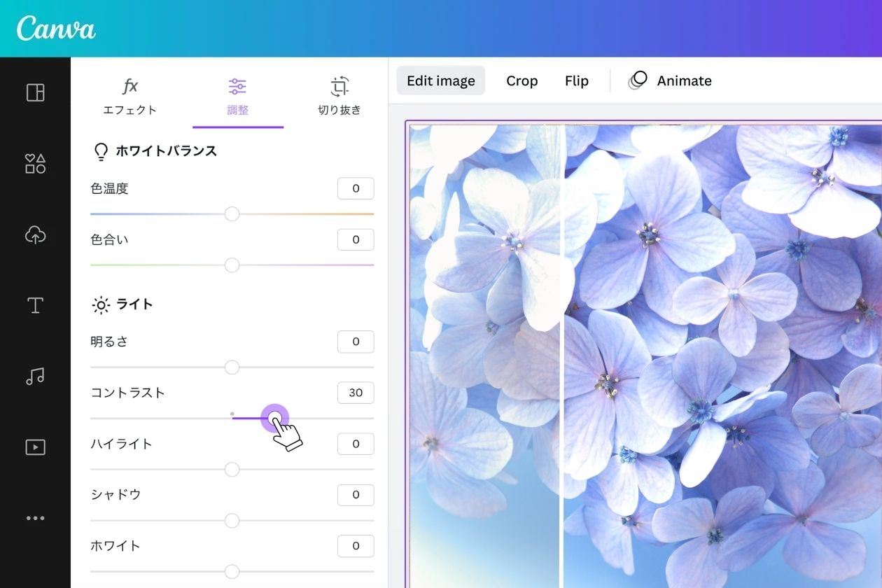Click the シャドウ label
Screen dimensions: 882x588
(115, 495)
